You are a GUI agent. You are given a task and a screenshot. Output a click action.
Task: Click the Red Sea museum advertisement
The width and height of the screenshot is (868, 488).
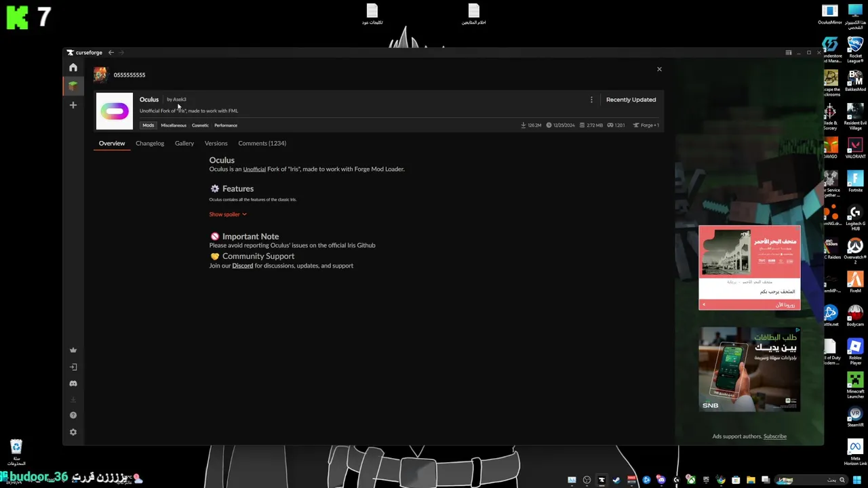749,268
